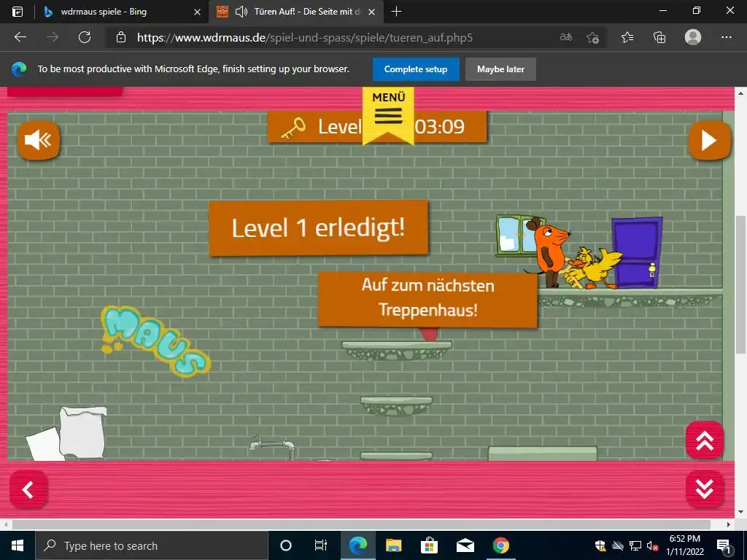
Task: Click the vertical page scrollbar thumb
Action: coord(740,284)
